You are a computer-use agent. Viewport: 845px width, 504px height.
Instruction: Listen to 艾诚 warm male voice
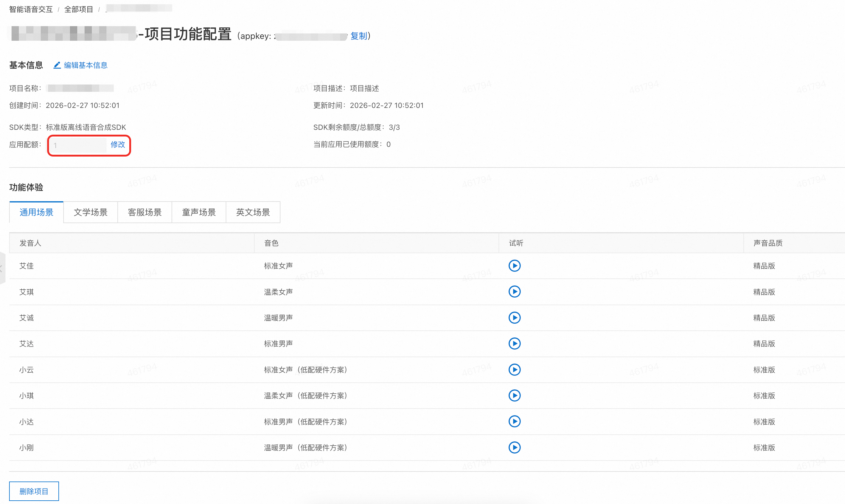[x=514, y=318]
